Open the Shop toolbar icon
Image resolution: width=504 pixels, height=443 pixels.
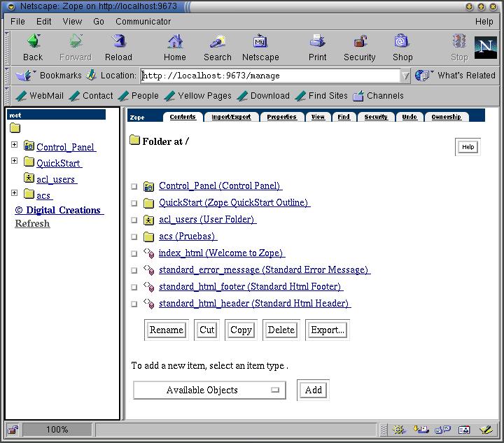pyautogui.click(x=402, y=41)
